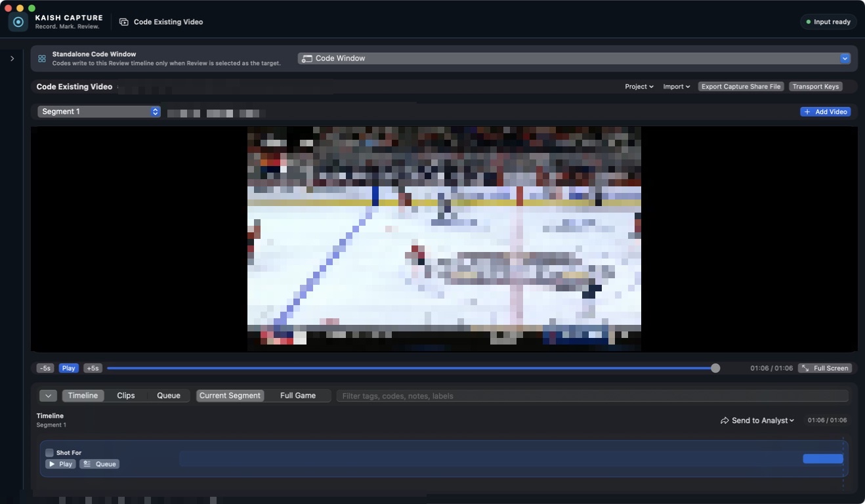Viewport: 865px width, 504px height.
Task: Open the Code Window dropdown
Action: point(574,58)
